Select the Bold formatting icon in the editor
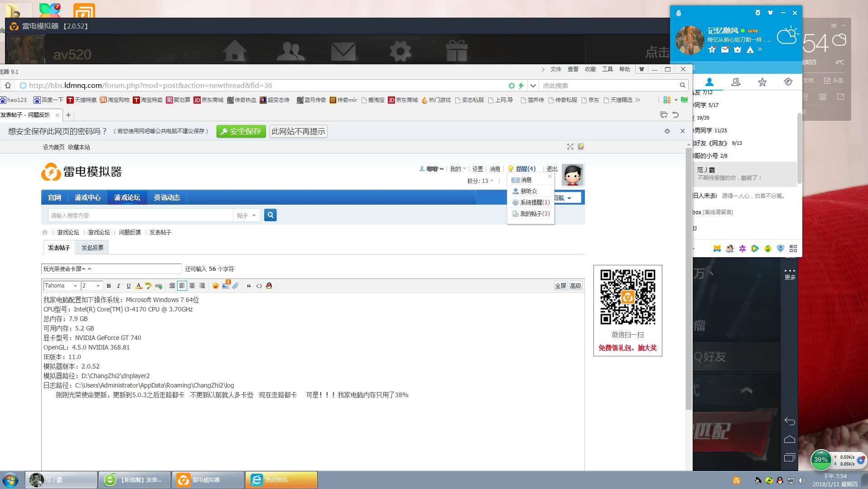Screen dimensions: 868x489 [x=109, y=286]
